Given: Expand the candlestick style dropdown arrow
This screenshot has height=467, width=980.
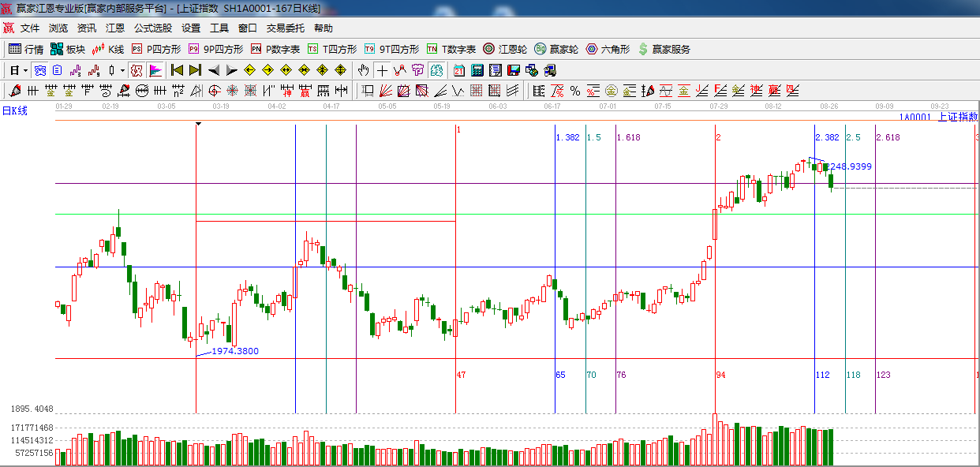Looking at the screenshot, I should [122, 70].
